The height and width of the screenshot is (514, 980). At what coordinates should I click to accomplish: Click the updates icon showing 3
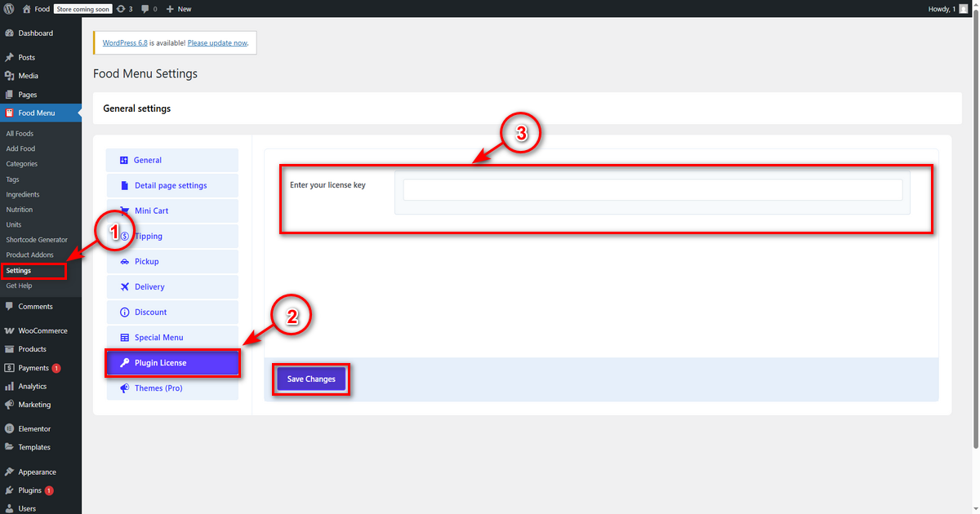click(x=121, y=9)
